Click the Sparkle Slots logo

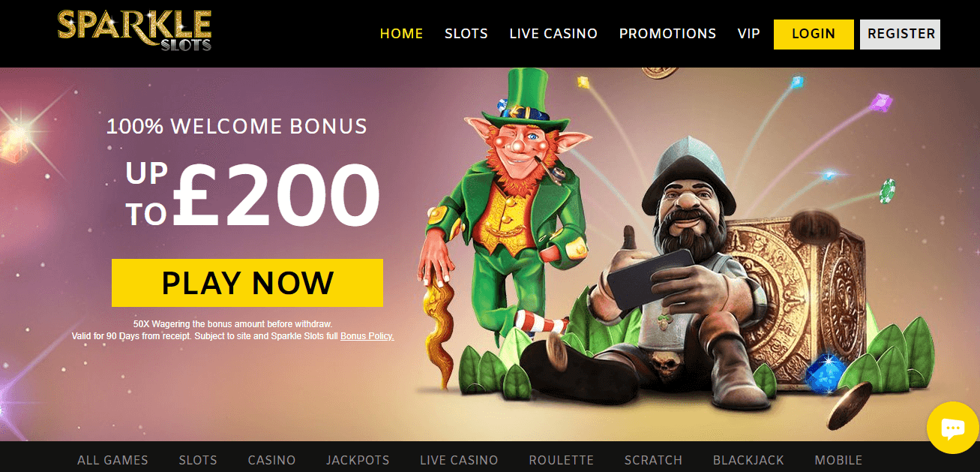135,30
